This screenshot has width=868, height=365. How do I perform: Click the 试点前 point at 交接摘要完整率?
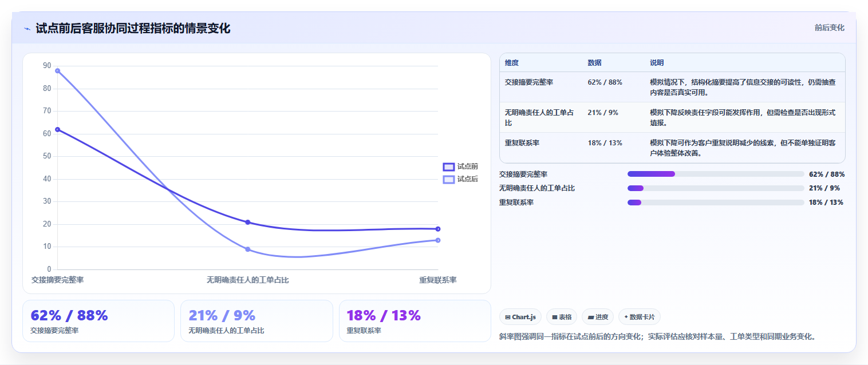click(58, 129)
